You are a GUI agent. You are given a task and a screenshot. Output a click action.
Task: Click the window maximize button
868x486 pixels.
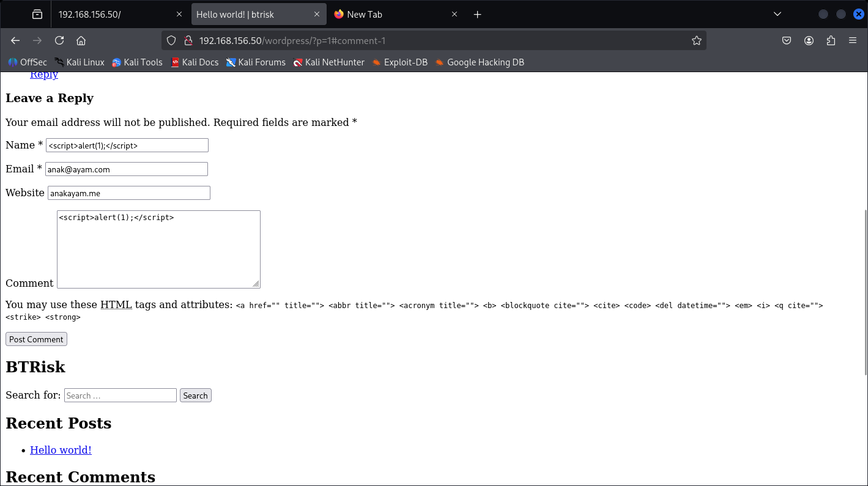[x=841, y=14]
